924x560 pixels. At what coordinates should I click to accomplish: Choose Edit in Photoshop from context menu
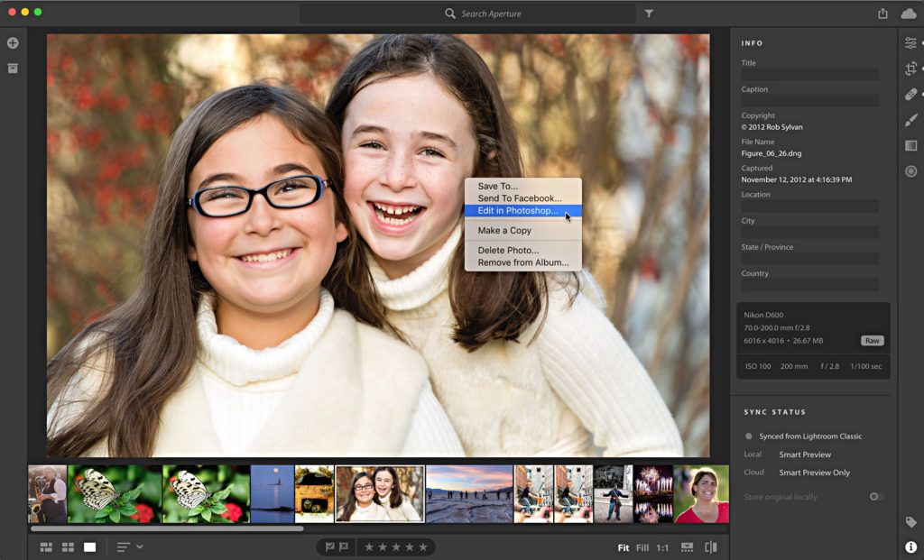518,211
